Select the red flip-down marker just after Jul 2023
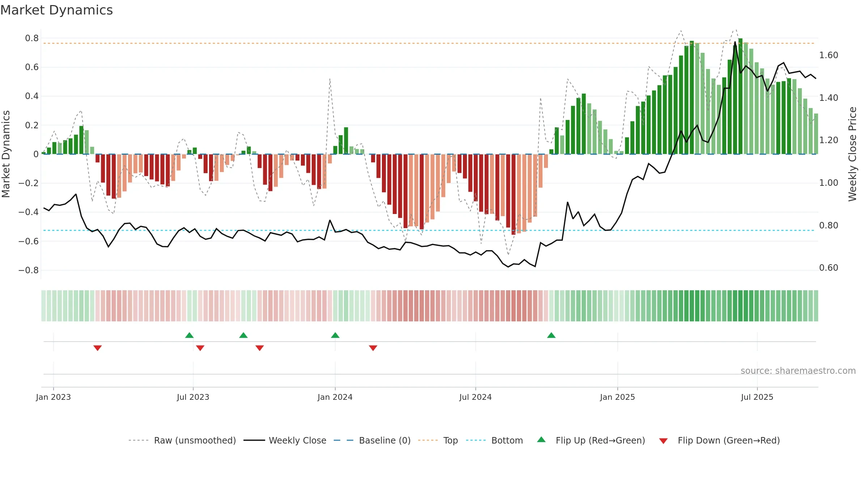Viewport: 868px width, 488px height. pos(200,348)
